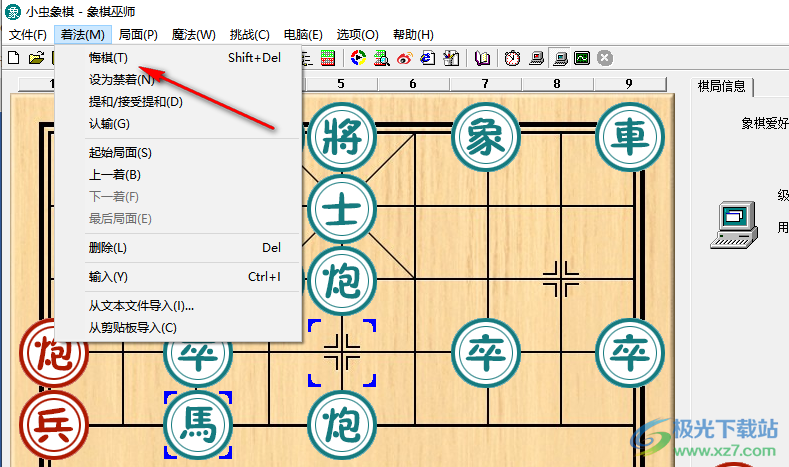Image resolution: width=789 pixels, height=467 pixels.
Task: Select 删除(L) menu item
Action: pyautogui.click(x=178, y=248)
